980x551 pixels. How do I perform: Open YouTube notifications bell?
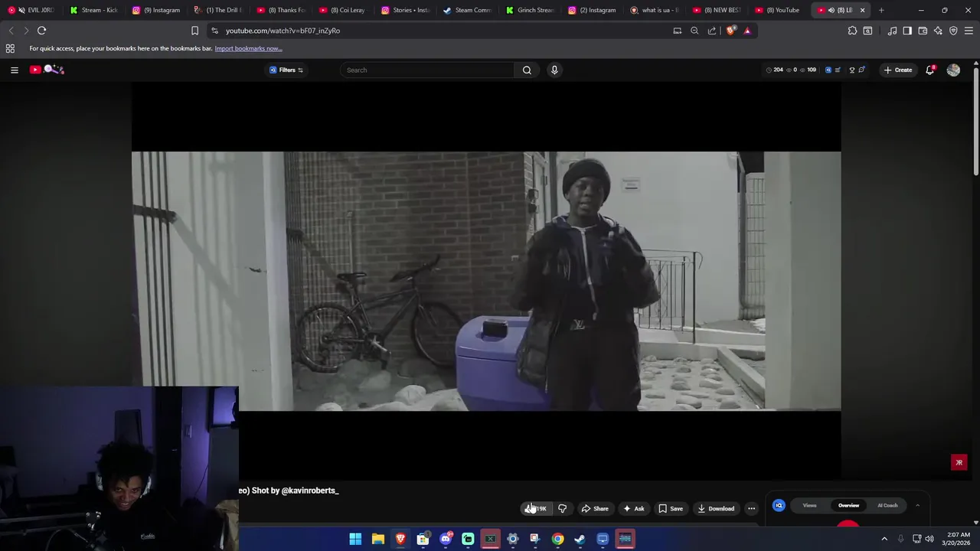pos(930,70)
